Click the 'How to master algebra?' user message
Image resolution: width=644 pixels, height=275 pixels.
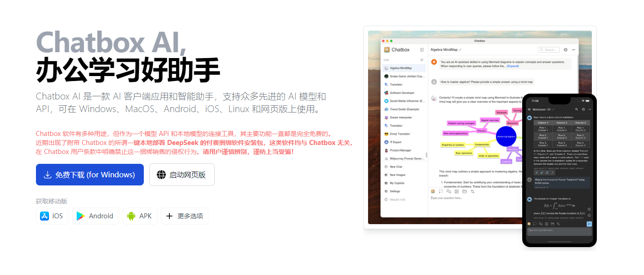[x=486, y=82]
